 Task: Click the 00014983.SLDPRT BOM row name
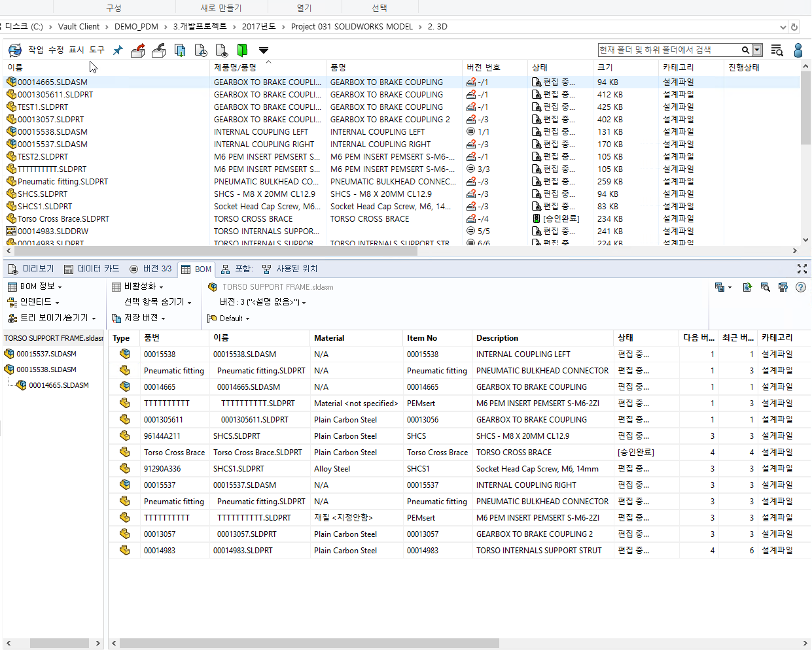(x=243, y=551)
